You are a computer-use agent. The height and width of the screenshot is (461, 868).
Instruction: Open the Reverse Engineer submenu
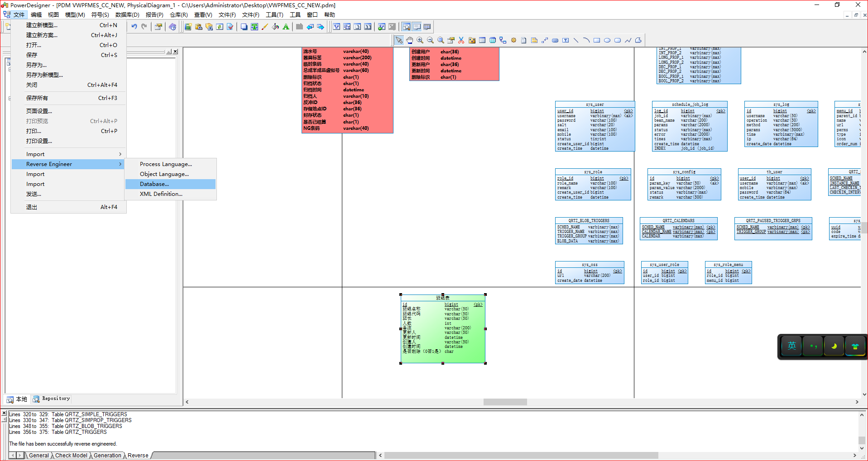[50, 164]
